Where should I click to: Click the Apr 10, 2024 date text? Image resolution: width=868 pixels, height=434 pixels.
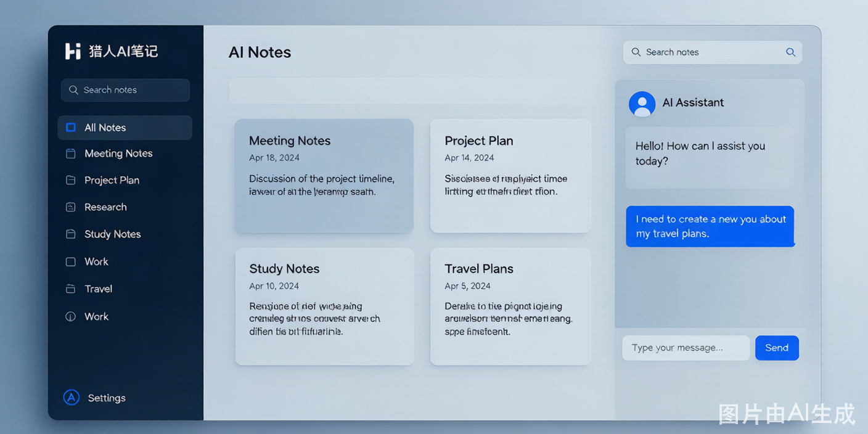pos(274,286)
